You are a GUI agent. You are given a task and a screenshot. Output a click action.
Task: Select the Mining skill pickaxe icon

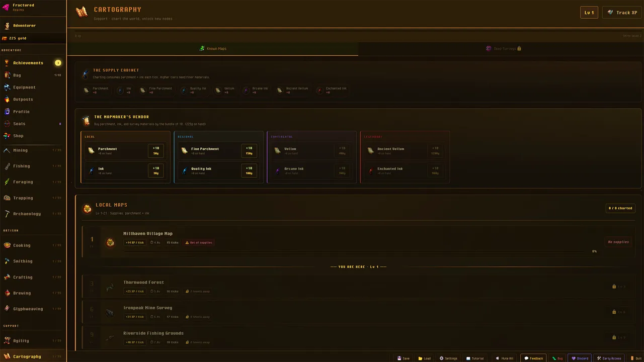[x=7, y=150]
